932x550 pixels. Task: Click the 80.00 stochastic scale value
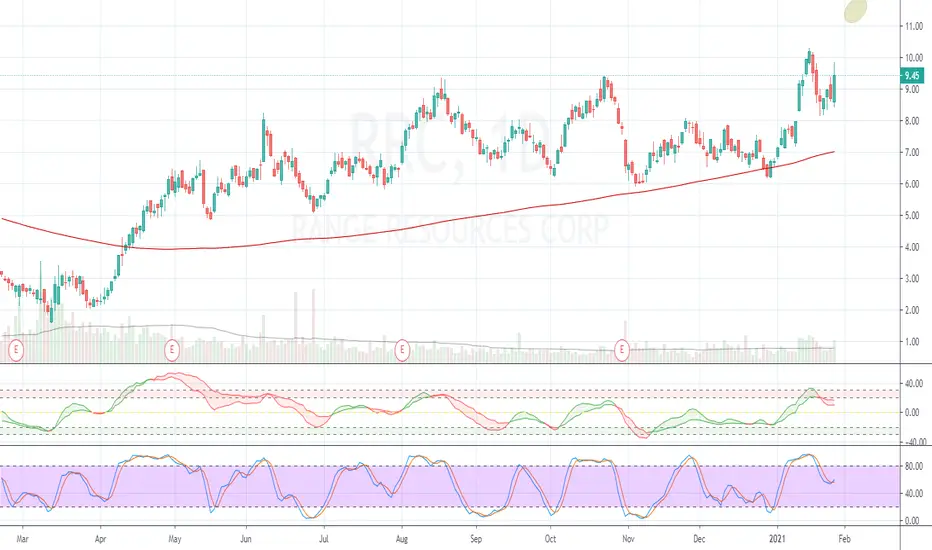pyautogui.click(x=914, y=466)
